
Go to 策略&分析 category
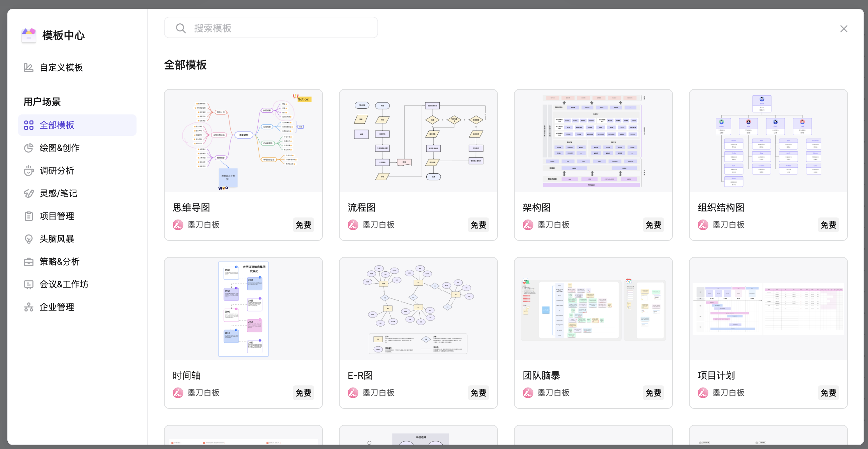(77, 262)
